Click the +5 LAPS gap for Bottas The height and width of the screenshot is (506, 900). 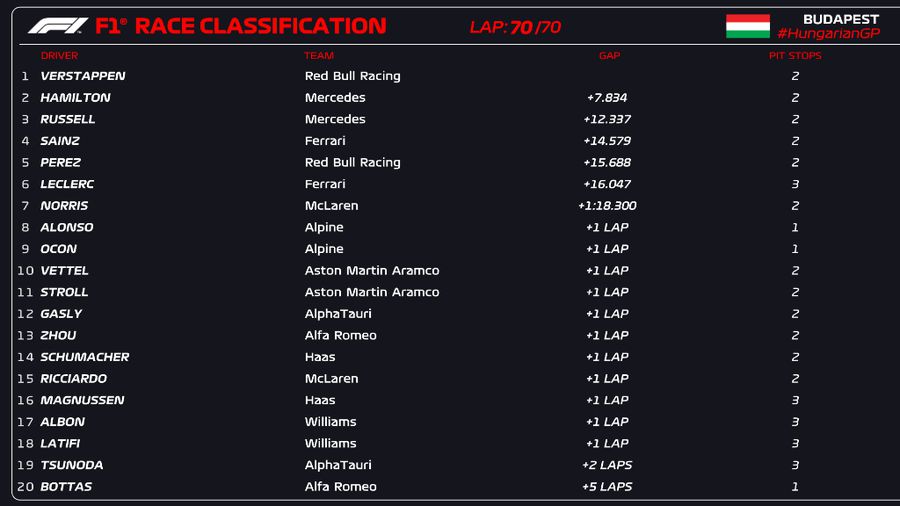607,487
